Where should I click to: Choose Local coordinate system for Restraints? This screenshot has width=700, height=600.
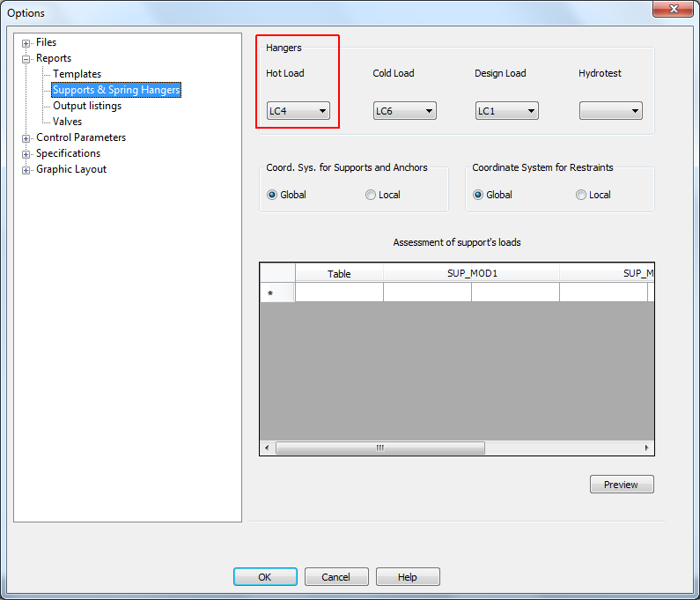coord(581,195)
